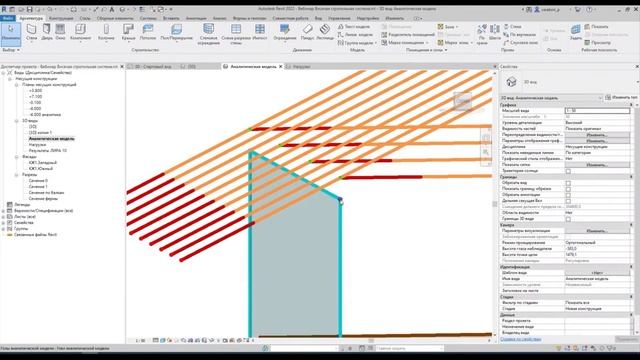Select the Пандус (Ramp) tool
The width and height of the screenshot is (640, 360).
pos(307,32)
